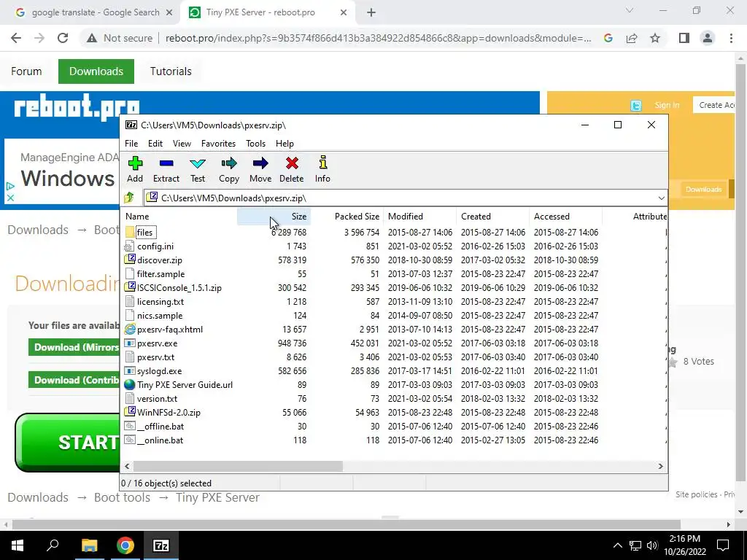This screenshot has width=747, height=560.
Task: Show hidden system tray icons
Action: pos(617,545)
